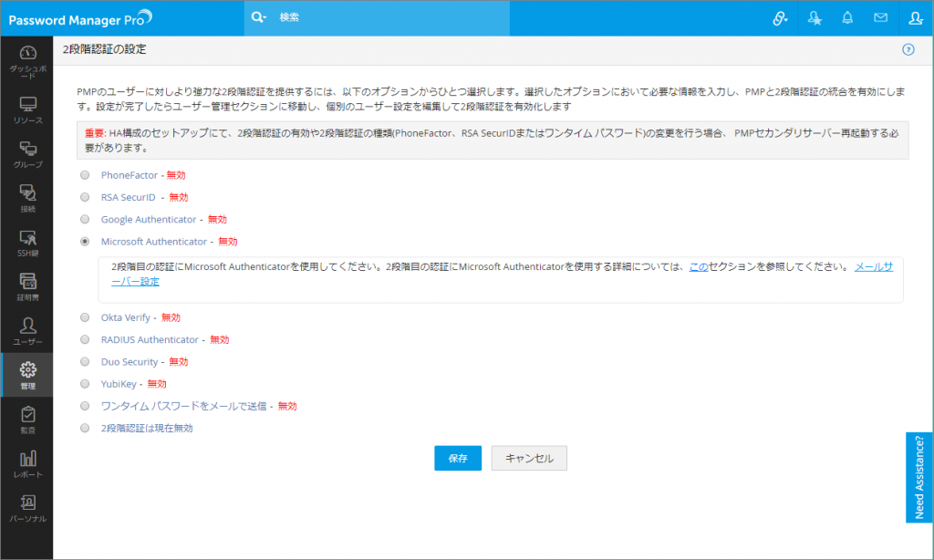Click the blue 保存 save button

pos(458,459)
